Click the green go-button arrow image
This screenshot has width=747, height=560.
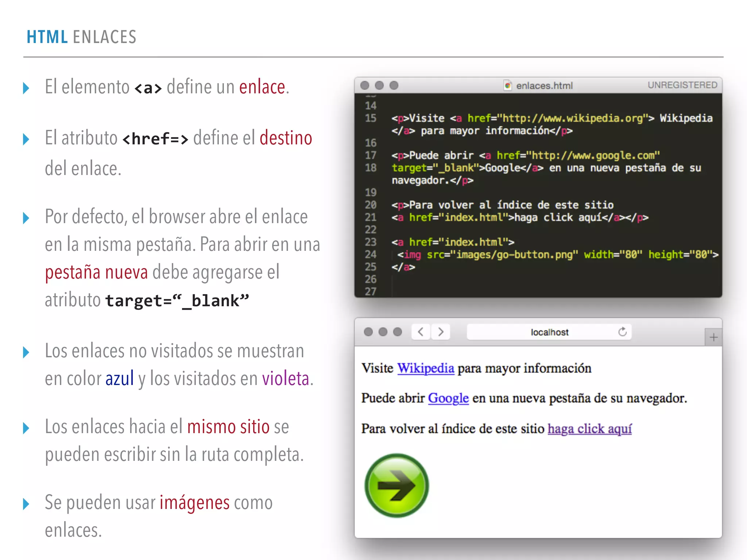pyautogui.click(x=397, y=485)
